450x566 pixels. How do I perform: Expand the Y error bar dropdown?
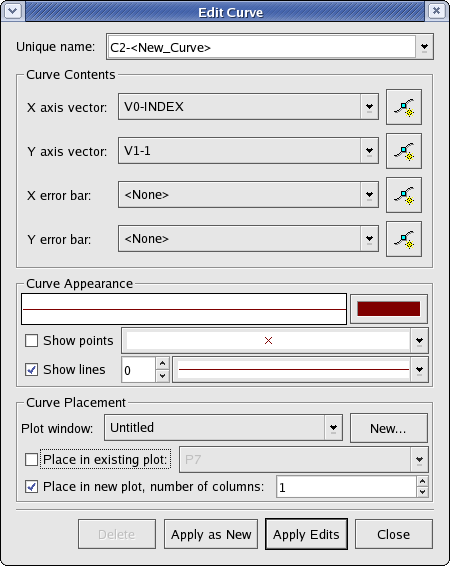click(369, 239)
